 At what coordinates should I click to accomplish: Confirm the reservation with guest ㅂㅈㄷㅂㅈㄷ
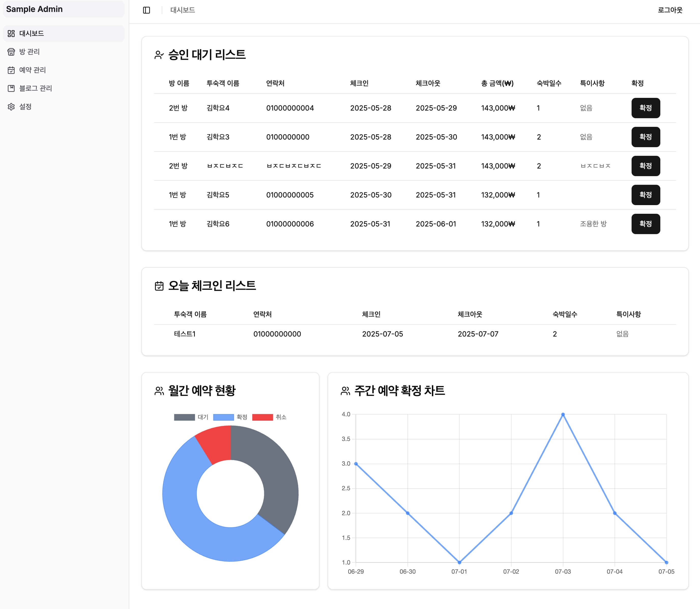coord(646,166)
